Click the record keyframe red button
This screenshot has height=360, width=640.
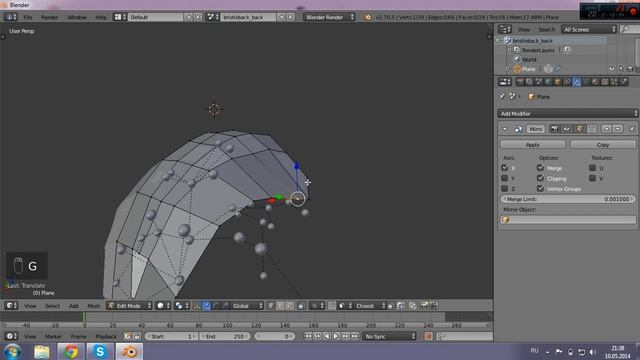pos(428,336)
